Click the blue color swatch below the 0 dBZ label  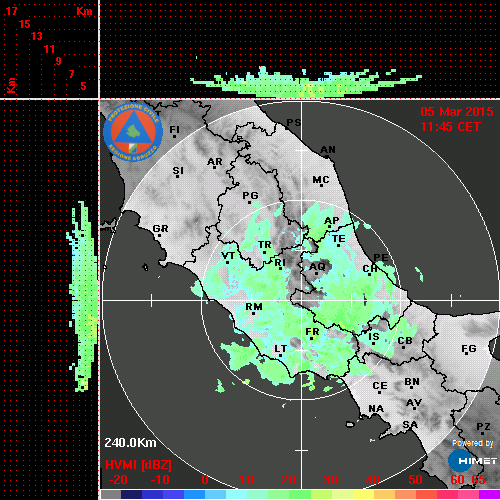[194, 495]
